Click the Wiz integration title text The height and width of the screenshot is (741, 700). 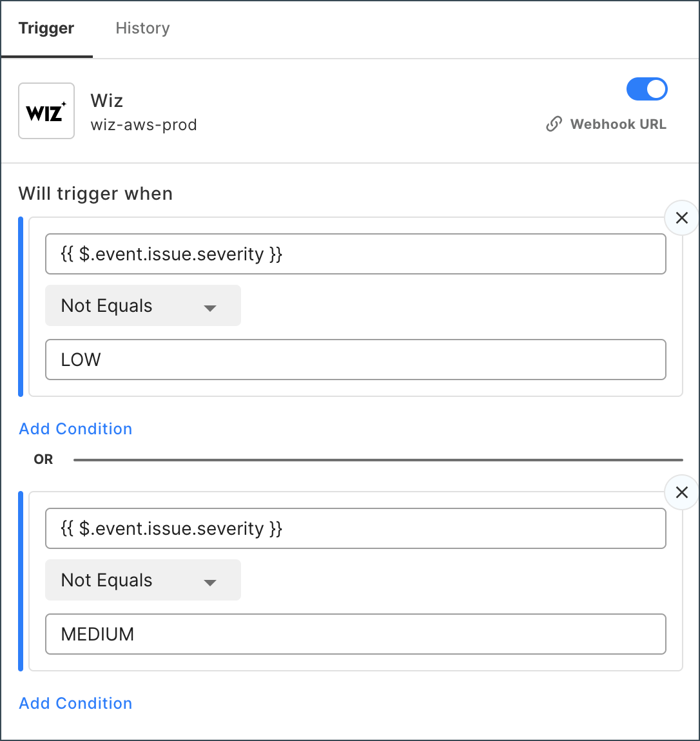pos(107,101)
